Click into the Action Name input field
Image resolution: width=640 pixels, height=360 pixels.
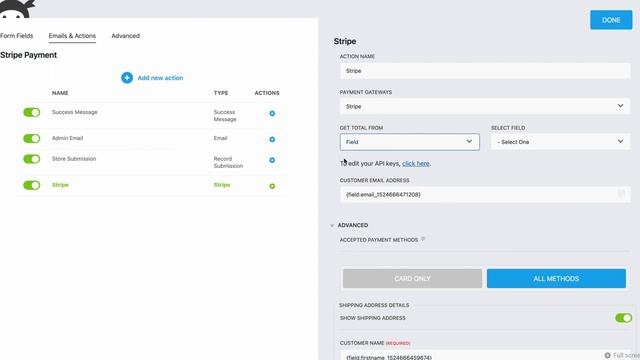[x=485, y=71]
